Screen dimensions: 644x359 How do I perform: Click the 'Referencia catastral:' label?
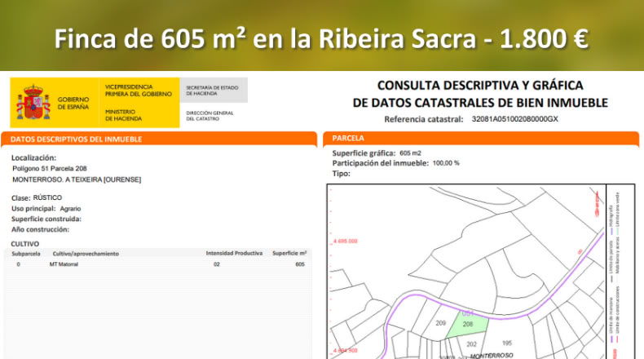(x=423, y=119)
